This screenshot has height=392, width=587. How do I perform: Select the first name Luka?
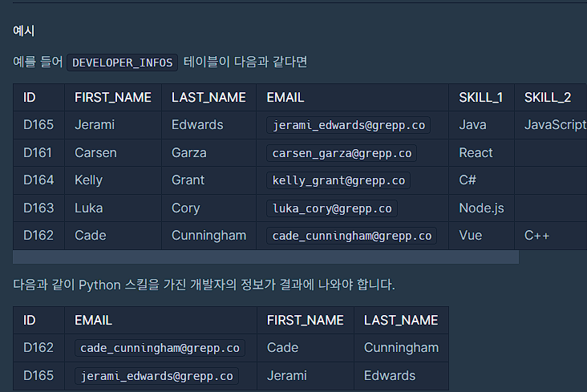tap(89, 208)
